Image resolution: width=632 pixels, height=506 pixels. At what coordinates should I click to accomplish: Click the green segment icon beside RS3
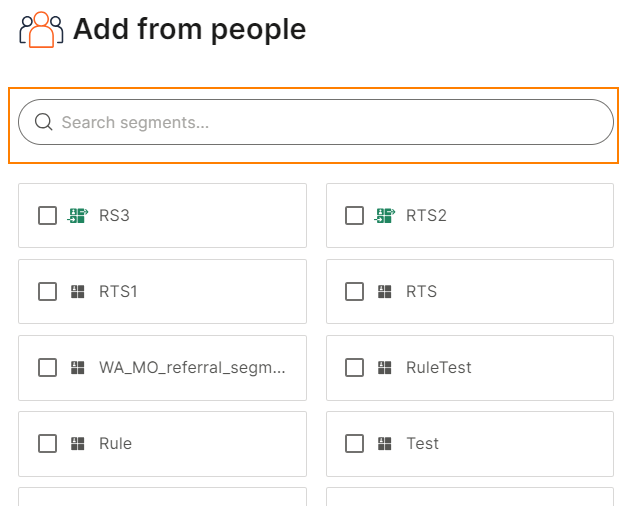click(x=77, y=215)
